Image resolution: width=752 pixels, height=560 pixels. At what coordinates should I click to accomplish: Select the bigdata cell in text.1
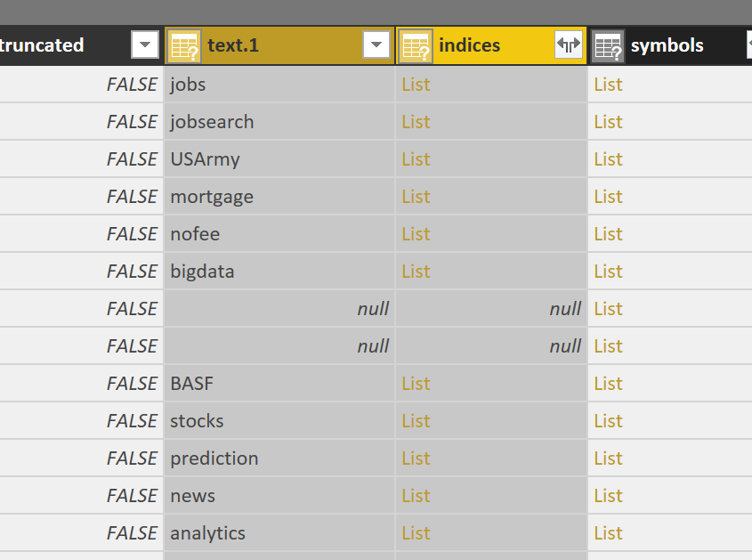203,272
